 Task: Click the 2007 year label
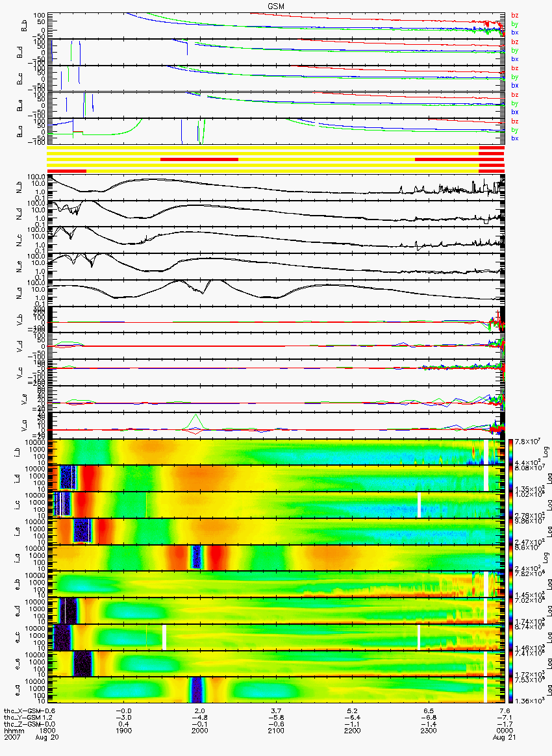click(x=11, y=737)
